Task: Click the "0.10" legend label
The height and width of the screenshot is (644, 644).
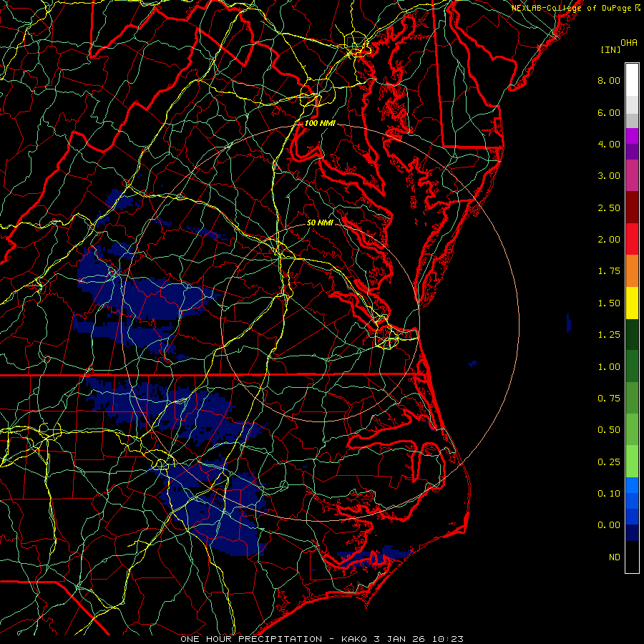Action: (609, 494)
